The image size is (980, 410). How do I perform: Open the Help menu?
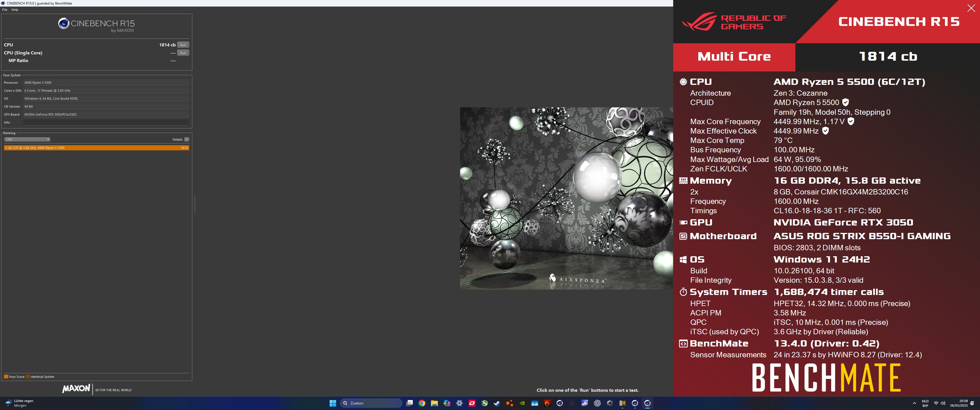tap(15, 9)
